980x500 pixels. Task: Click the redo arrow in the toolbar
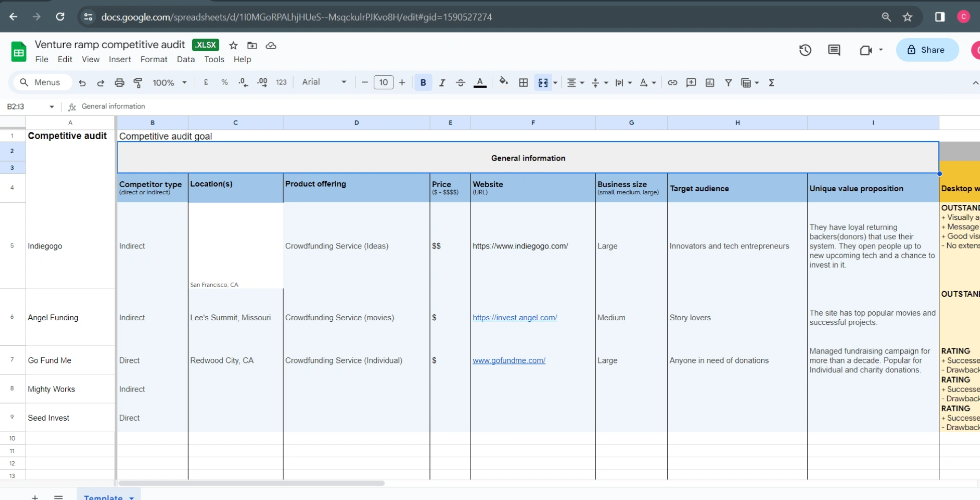click(100, 83)
